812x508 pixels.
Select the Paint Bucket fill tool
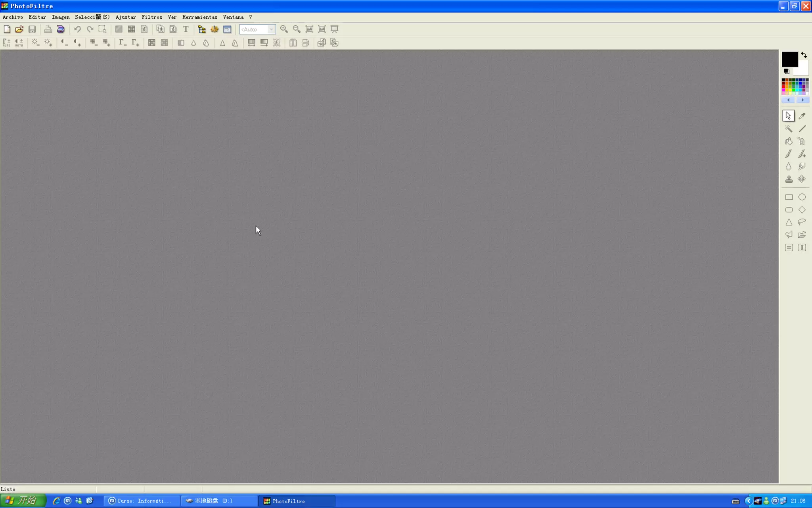point(789,141)
